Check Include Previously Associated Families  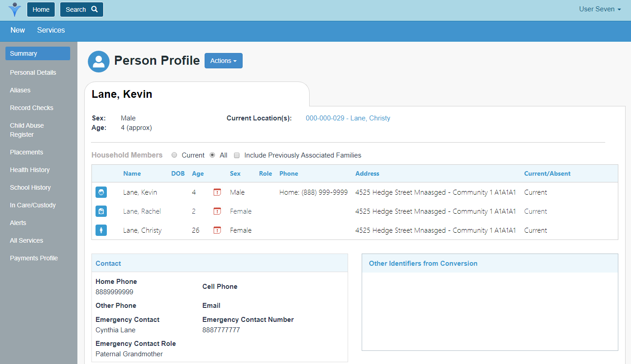(x=237, y=155)
